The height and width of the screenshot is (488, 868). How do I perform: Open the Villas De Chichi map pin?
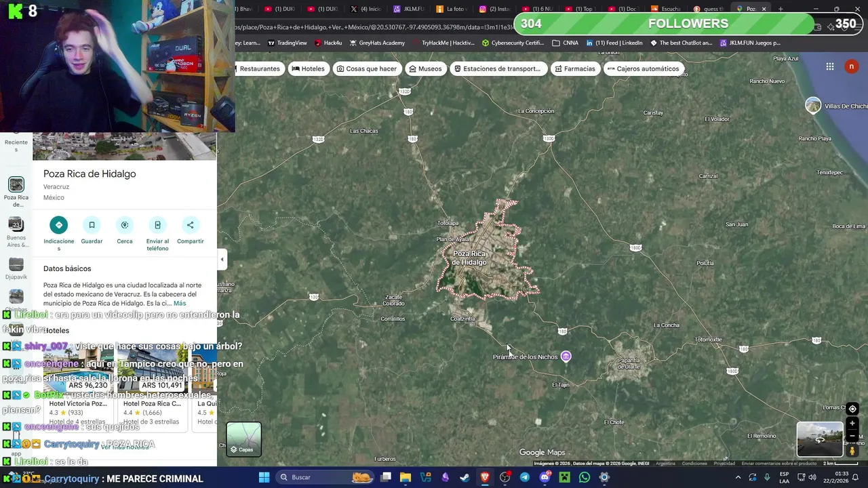click(813, 105)
